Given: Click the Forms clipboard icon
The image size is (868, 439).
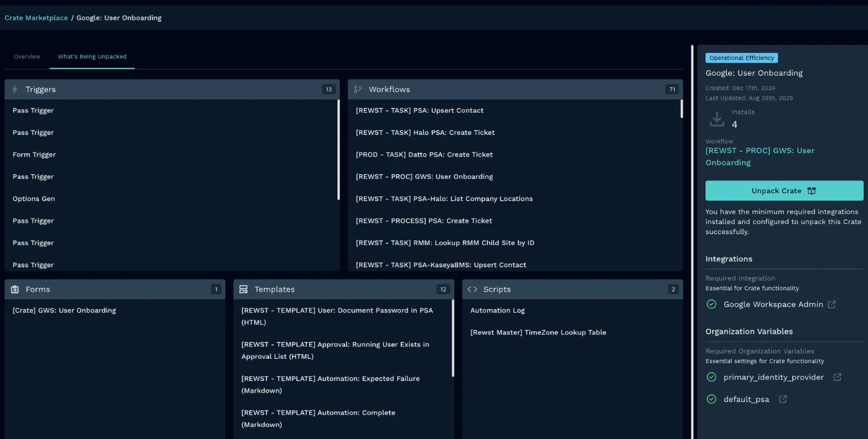Looking at the screenshot, I should point(15,289).
